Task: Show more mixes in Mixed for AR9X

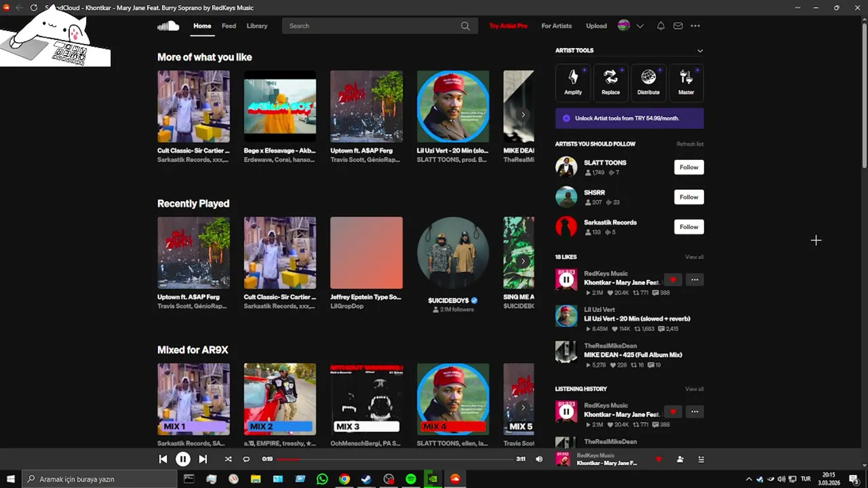Action: (x=523, y=407)
